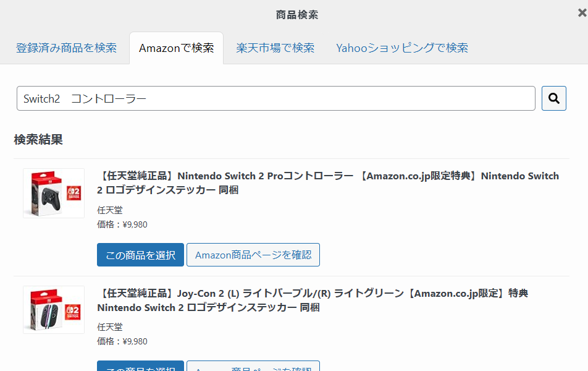Go to the Yahooショッピングで検索 tab
This screenshot has width=588, height=371.
[x=401, y=48]
